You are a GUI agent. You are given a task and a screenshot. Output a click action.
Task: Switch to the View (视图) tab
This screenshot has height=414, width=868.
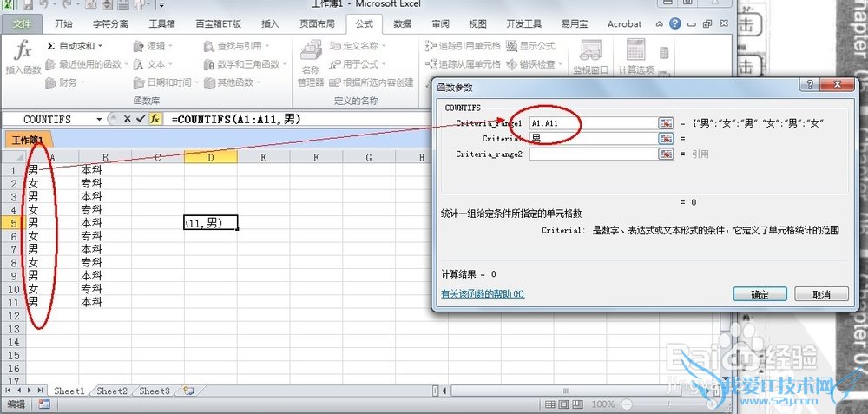477,23
